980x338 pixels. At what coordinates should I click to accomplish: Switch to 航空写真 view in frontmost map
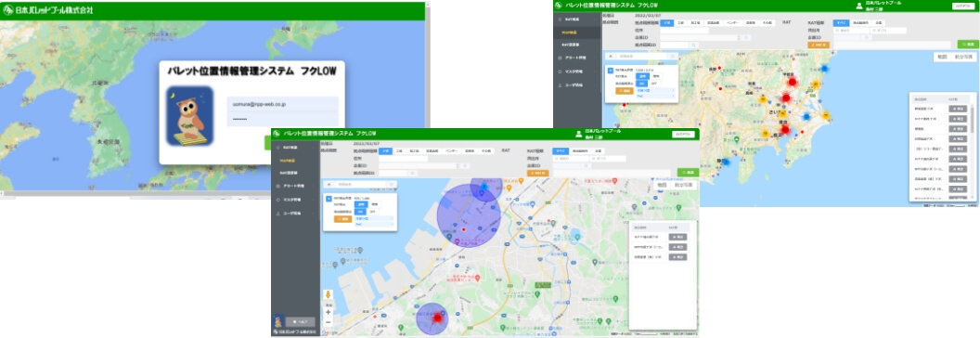pyautogui.click(x=684, y=186)
